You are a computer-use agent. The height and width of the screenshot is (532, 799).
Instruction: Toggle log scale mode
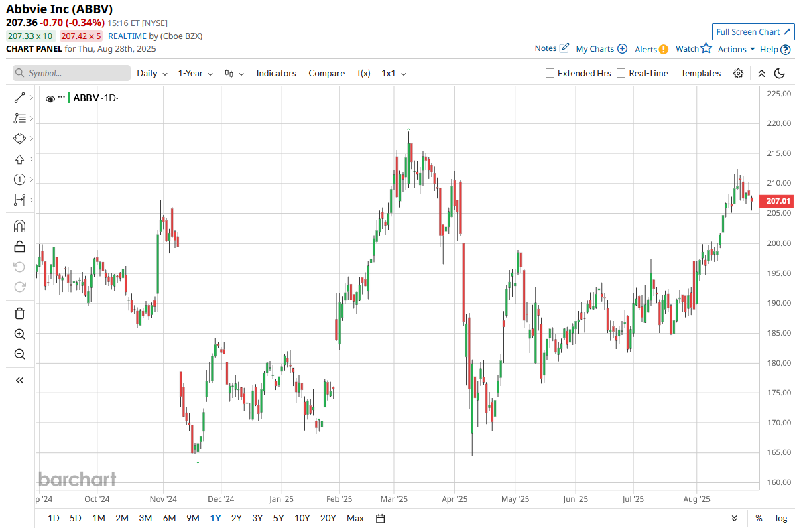pos(781,518)
